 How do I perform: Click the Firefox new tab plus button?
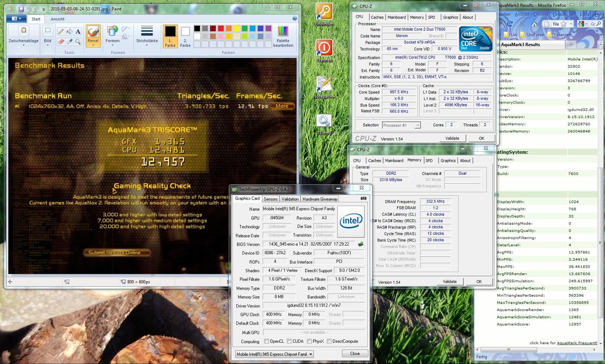[x=571, y=45]
